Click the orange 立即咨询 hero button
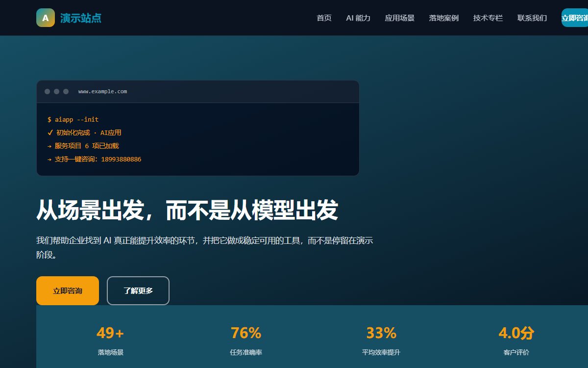The height and width of the screenshot is (368, 588). 68,291
